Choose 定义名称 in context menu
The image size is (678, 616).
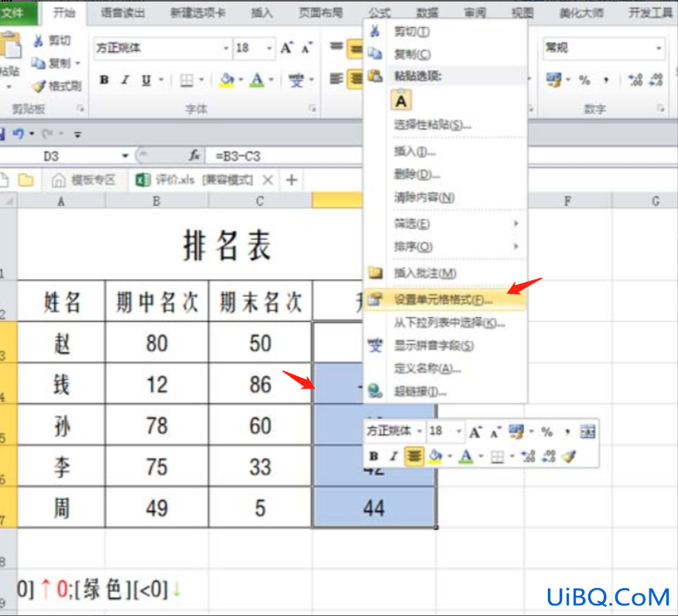coord(444,368)
